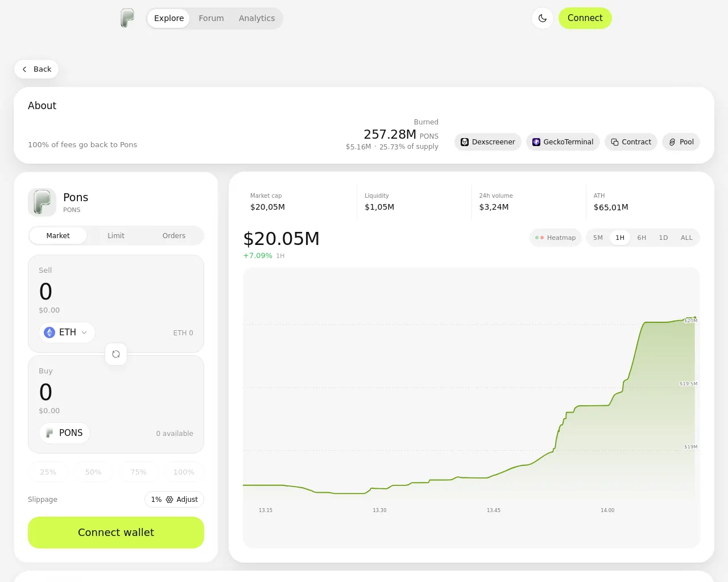Select the 1D chart timeframe
This screenshot has width=728, height=582.
coord(663,238)
